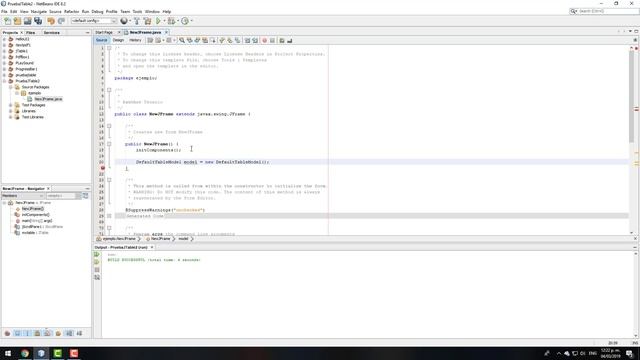Image resolution: width=640 pixels, height=360 pixels.
Task: Select the PlaySound project
Action: [24, 63]
